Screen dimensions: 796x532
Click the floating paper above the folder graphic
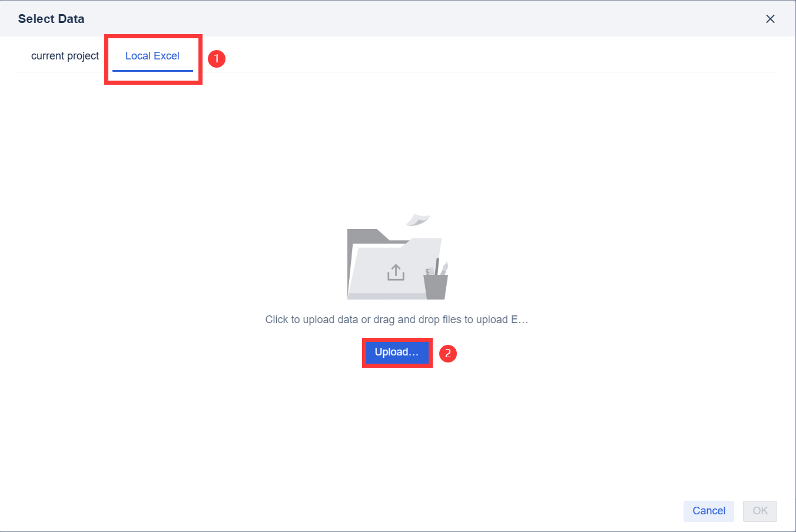418,219
